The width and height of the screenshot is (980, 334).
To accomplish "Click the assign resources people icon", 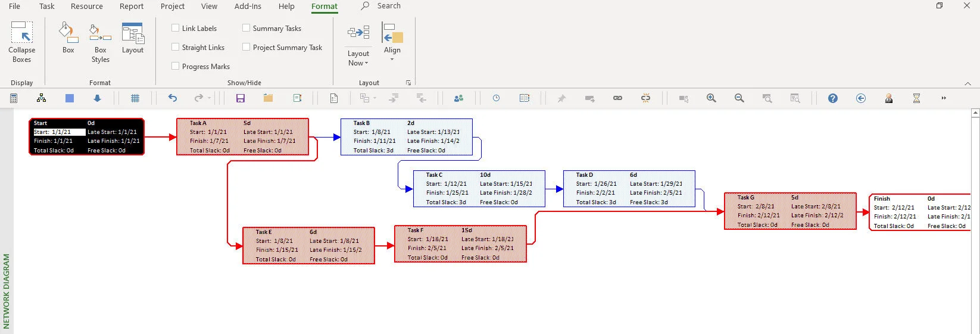I will click(x=458, y=98).
